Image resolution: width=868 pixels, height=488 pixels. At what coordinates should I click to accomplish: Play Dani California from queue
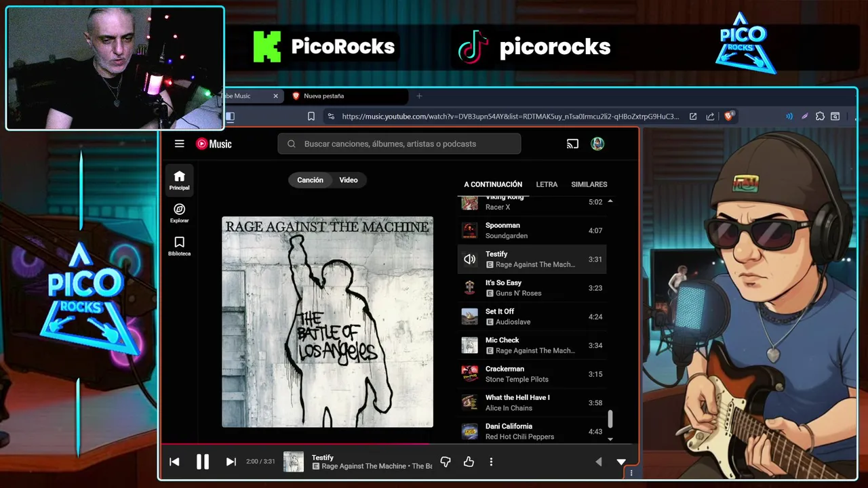click(532, 431)
